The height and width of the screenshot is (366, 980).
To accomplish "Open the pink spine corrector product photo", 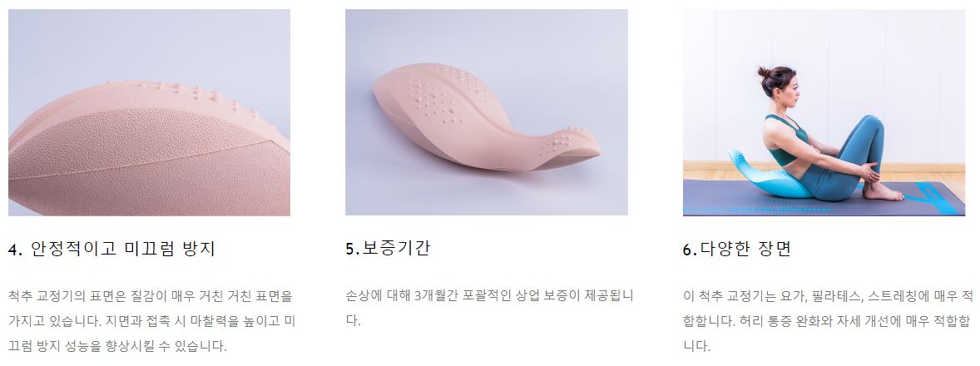I will tap(486, 112).
